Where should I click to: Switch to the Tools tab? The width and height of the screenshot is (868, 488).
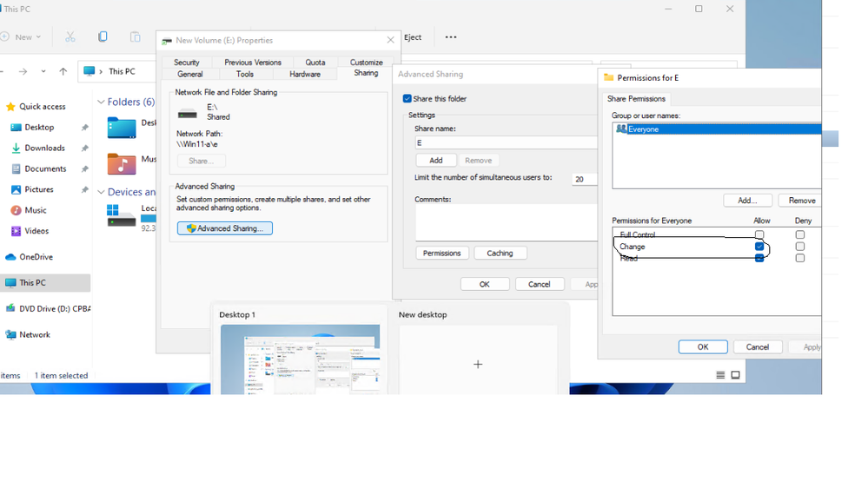[245, 74]
